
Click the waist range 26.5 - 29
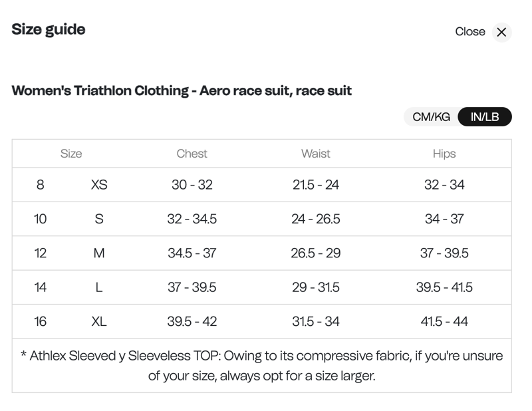click(x=316, y=253)
